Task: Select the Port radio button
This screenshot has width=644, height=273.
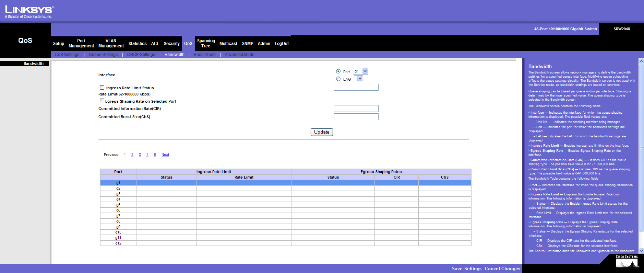Action: pos(338,71)
